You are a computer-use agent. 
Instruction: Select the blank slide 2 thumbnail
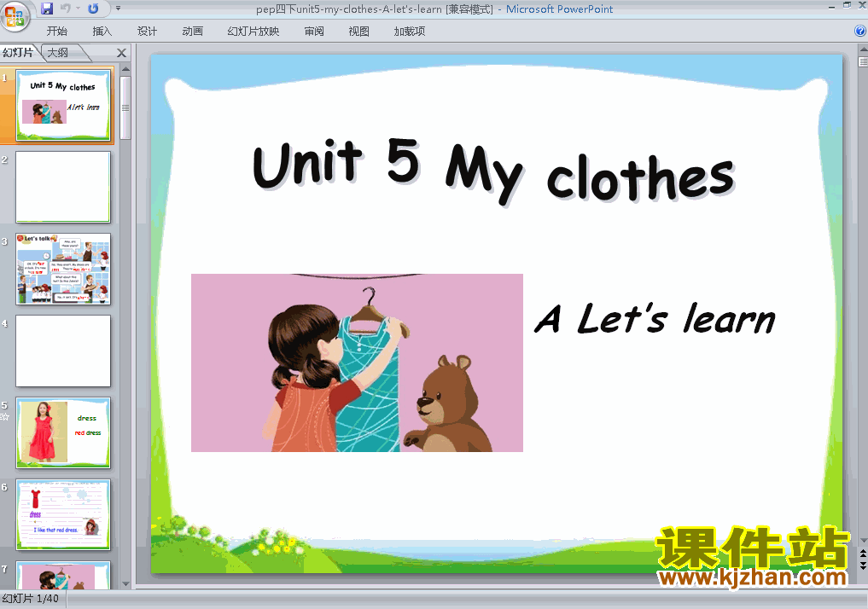coord(63,187)
